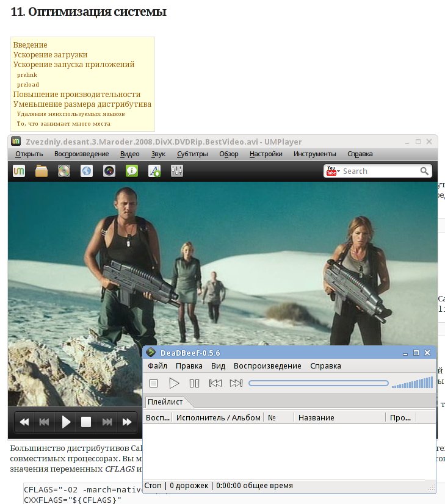
Task: Open URL via globe toolbar icon
Action: coord(87,171)
